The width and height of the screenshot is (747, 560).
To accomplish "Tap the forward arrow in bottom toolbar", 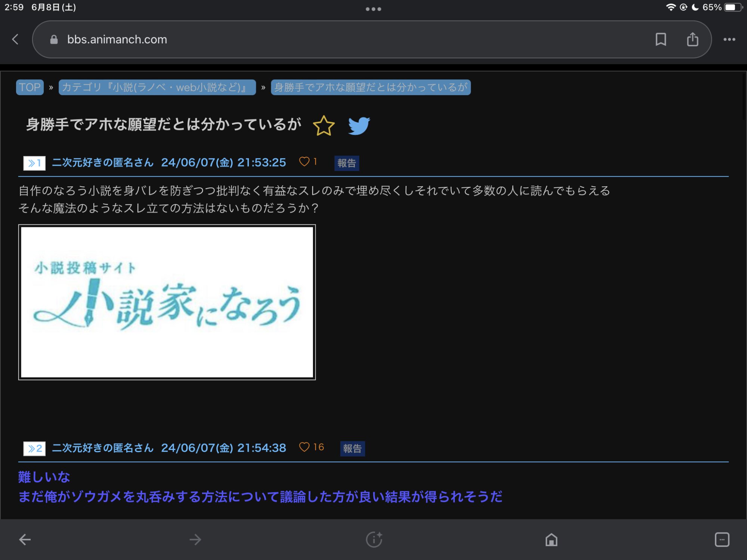I will (x=195, y=539).
